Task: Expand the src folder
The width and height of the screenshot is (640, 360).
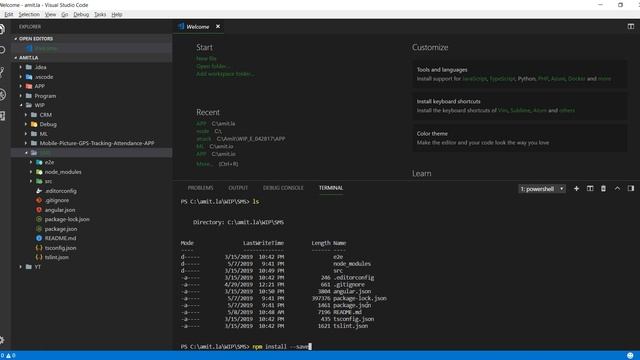Action: pyautogui.click(x=31, y=181)
